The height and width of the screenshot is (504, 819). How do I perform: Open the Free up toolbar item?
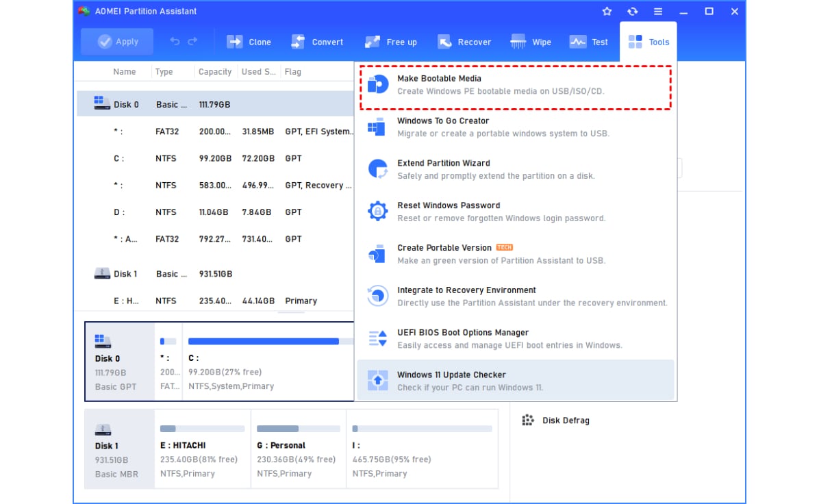coord(391,42)
